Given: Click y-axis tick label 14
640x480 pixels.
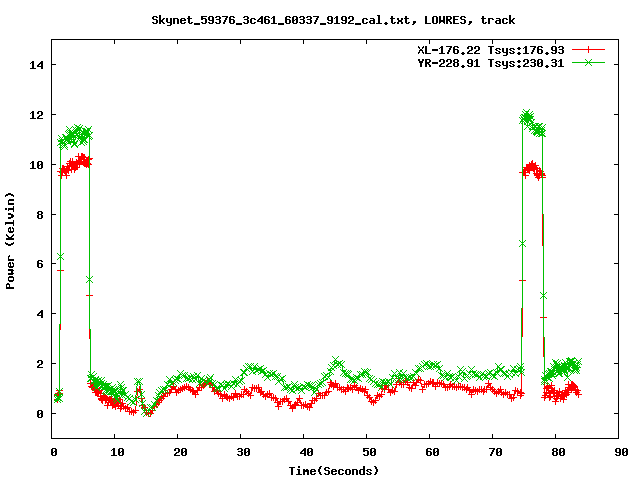Looking at the screenshot, I should pyautogui.click(x=36, y=65).
